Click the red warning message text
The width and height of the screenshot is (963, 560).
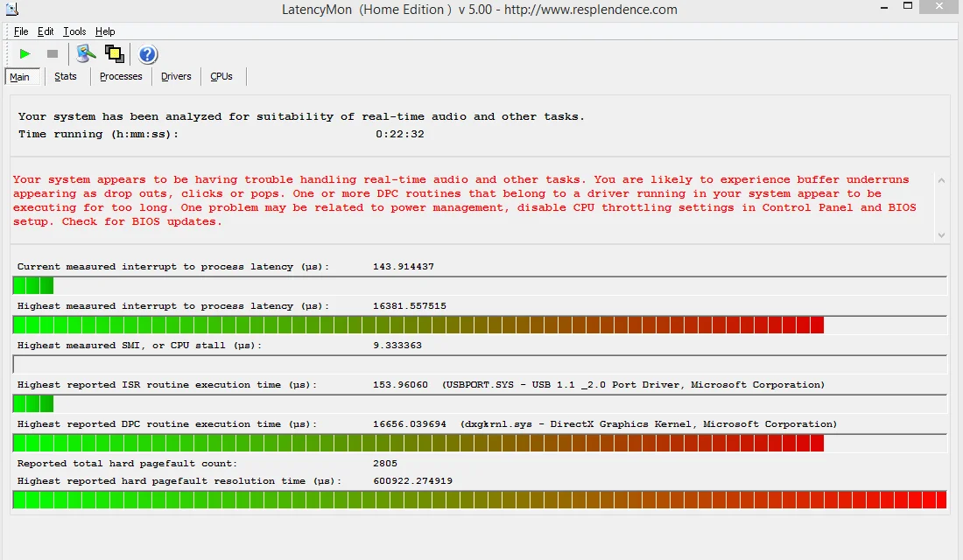coord(464,200)
